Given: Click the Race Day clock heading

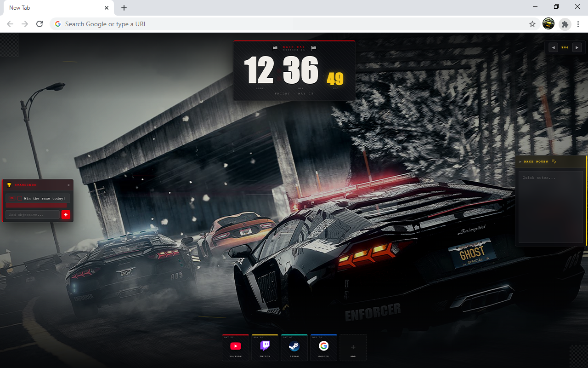Looking at the screenshot, I should point(294,47).
